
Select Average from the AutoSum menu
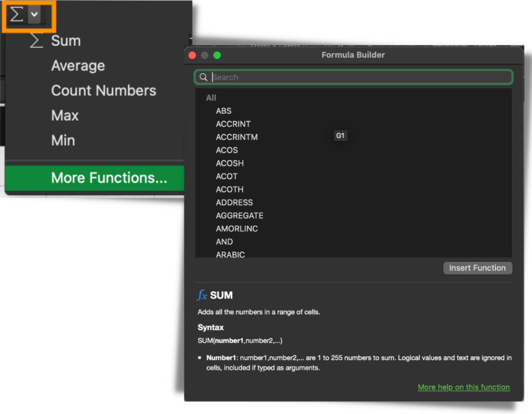pos(78,66)
